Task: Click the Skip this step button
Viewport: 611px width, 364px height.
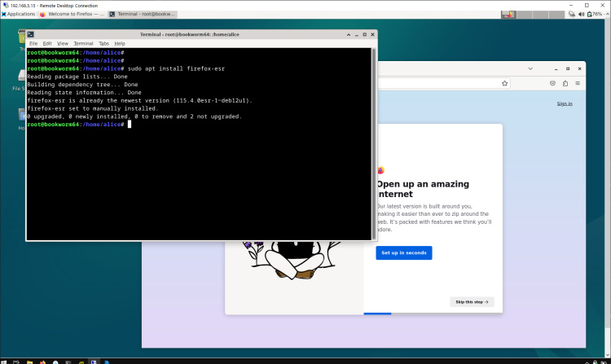Action: pyautogui.click(x=472, y=301)
